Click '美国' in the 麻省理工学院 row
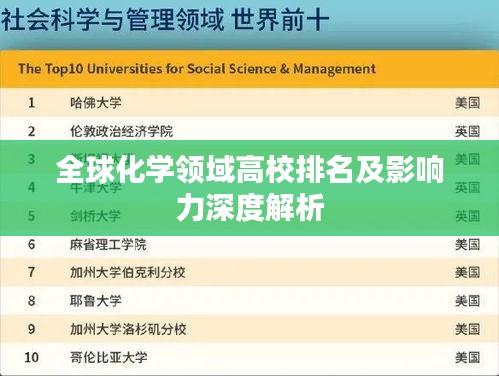Viewport: 499px width, 376px height. click(467, 245)
